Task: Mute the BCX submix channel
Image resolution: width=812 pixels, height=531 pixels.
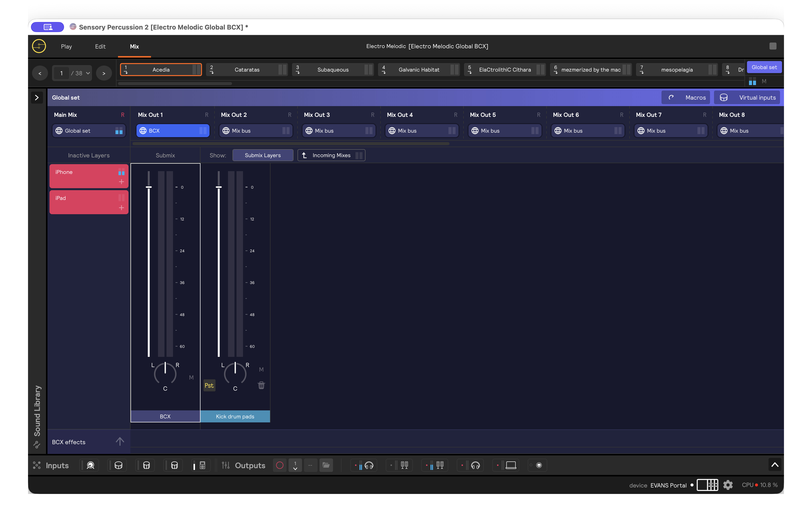Action: coord(191,377)
